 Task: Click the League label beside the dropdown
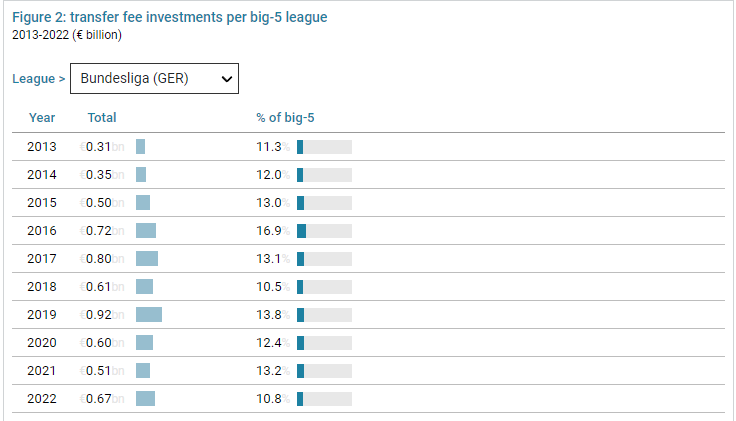click(x=39, y=78)
